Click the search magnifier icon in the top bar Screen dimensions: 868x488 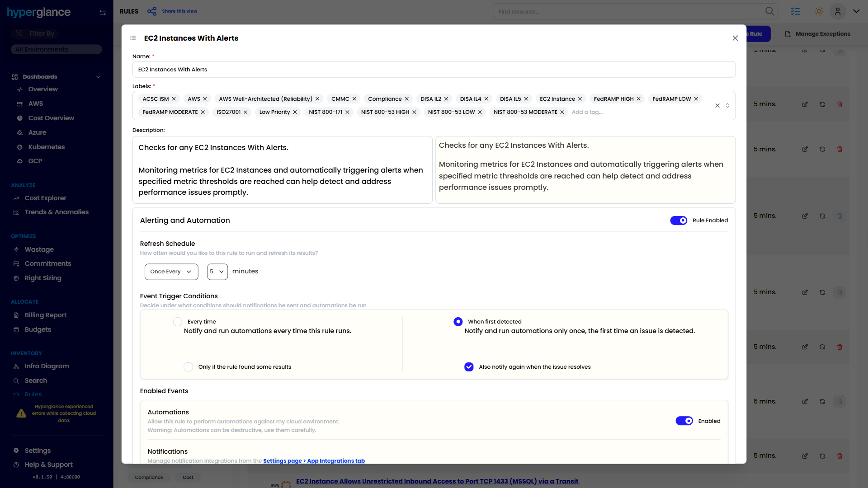pyautogui.click(x=769, y=11)
